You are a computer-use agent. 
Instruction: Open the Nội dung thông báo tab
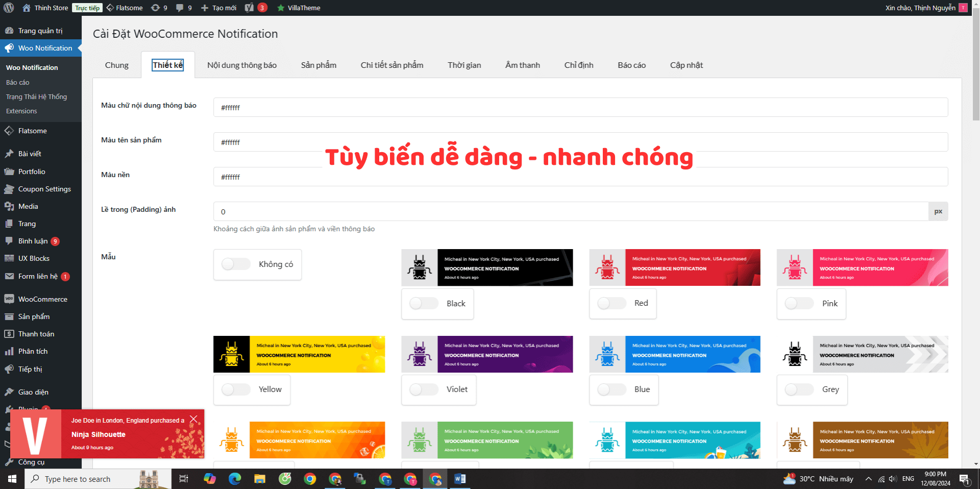click(241, 65)
